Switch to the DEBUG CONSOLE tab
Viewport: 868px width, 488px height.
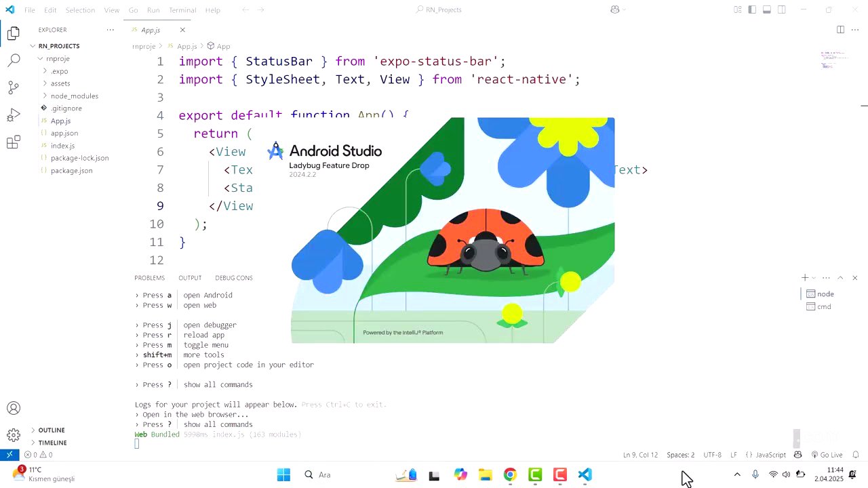tap(234, 278)
